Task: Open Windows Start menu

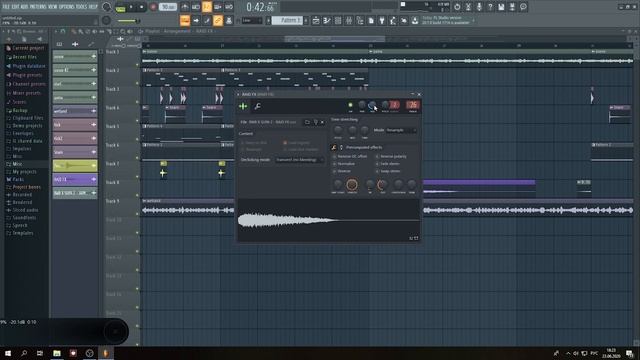Action: click(8, 353)
